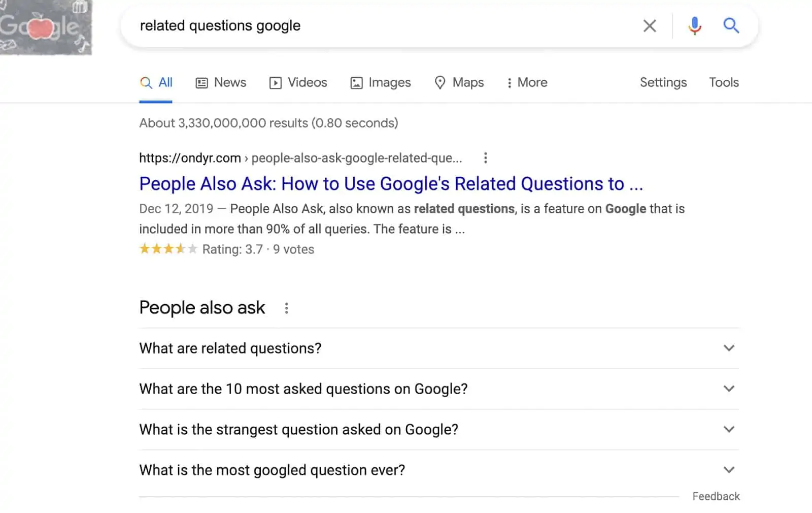Switch to the Videos tab
Screen dimensions: 812x513
pyautogui.click(x=298, y=82)
